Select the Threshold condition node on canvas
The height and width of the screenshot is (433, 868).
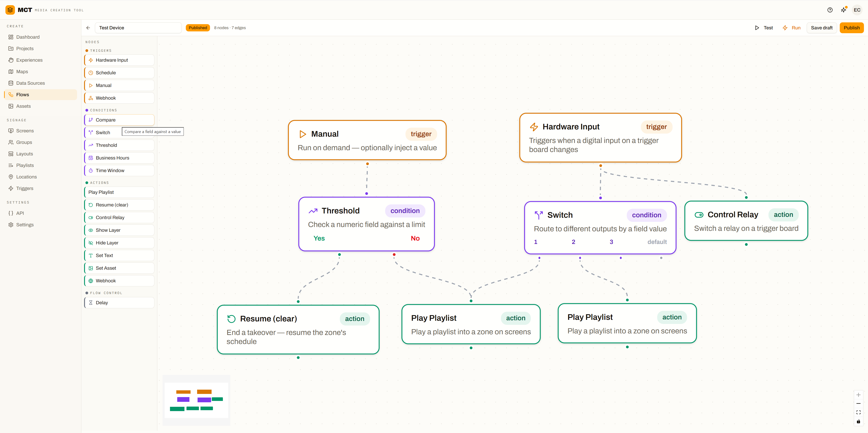point(367,224)
